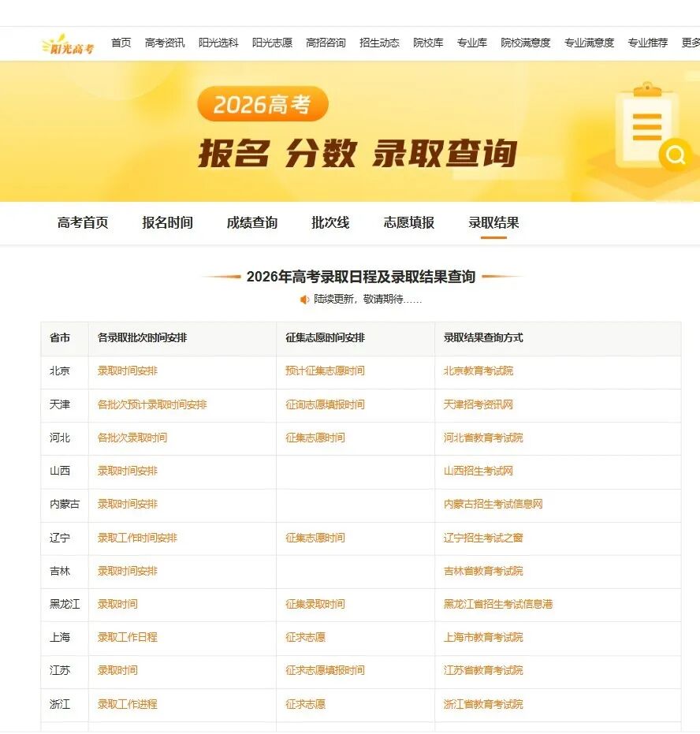Open 首页 in top navigation
This screenshot has width=700, height=734.
121,43
